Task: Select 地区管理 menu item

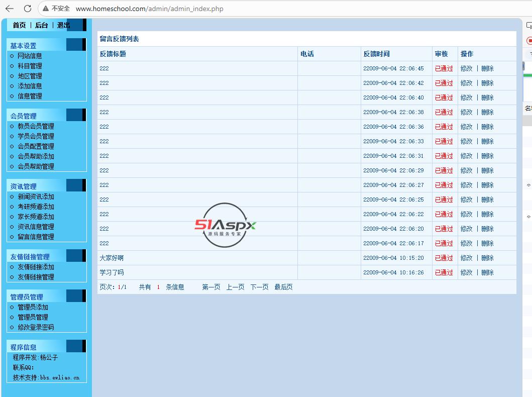Action: tap(30, 76)
